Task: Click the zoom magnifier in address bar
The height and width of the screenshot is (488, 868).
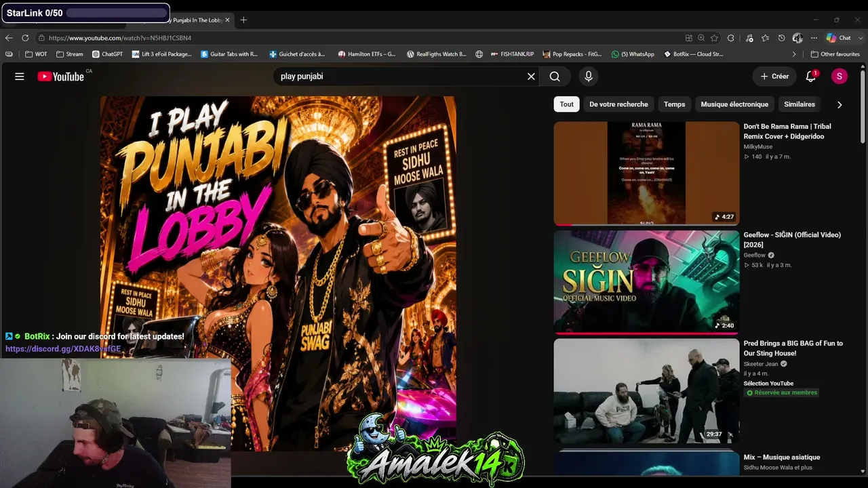Action: pyautogui.click(x=701, y=38)
